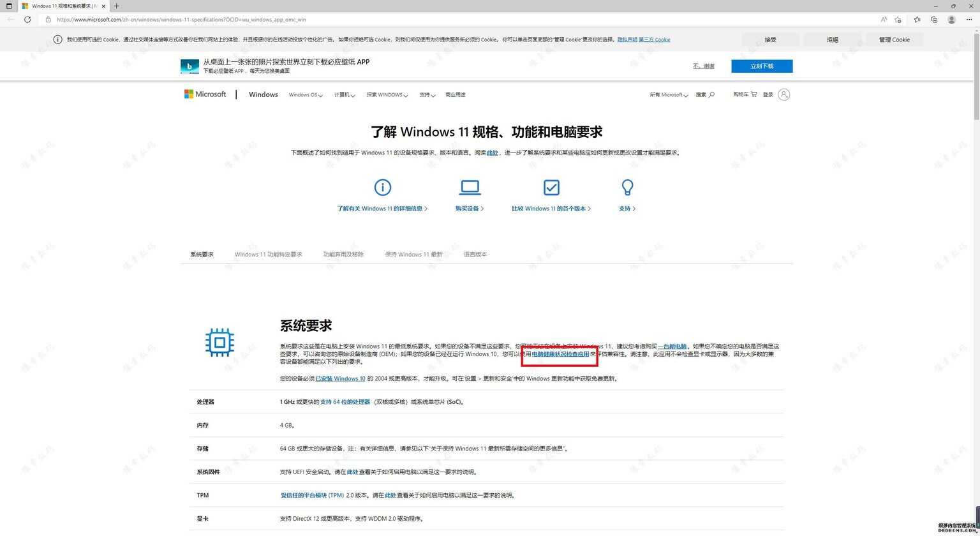This screenshot has width=980, height=536.
Task: Expand the Windows OS navigation dropdown
Action: (x=306, y=94)
